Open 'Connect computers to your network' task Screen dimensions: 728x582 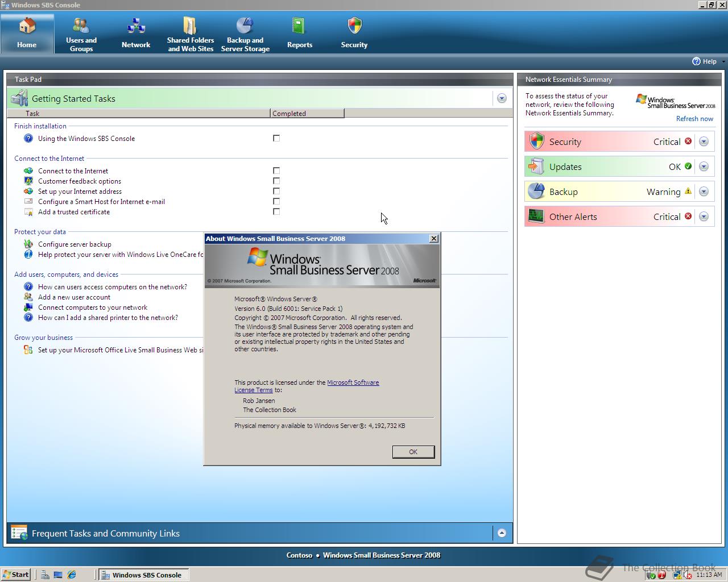(93, 307)
